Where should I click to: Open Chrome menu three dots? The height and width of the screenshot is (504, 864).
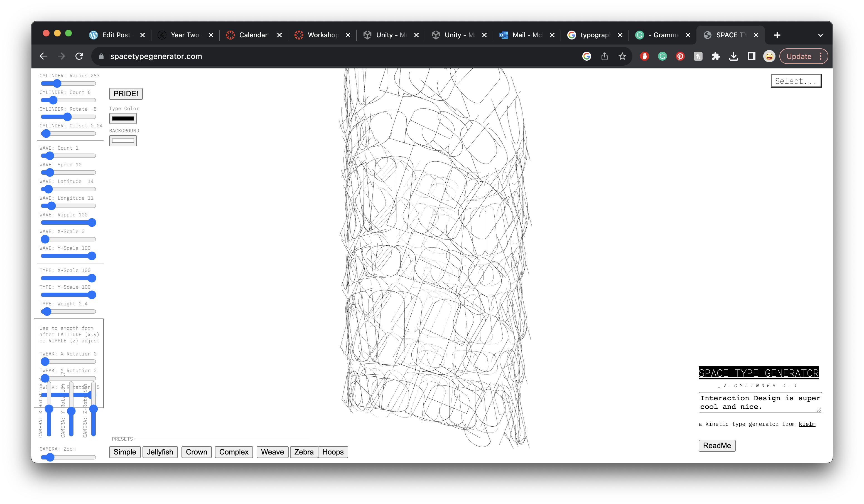[821, 56]
